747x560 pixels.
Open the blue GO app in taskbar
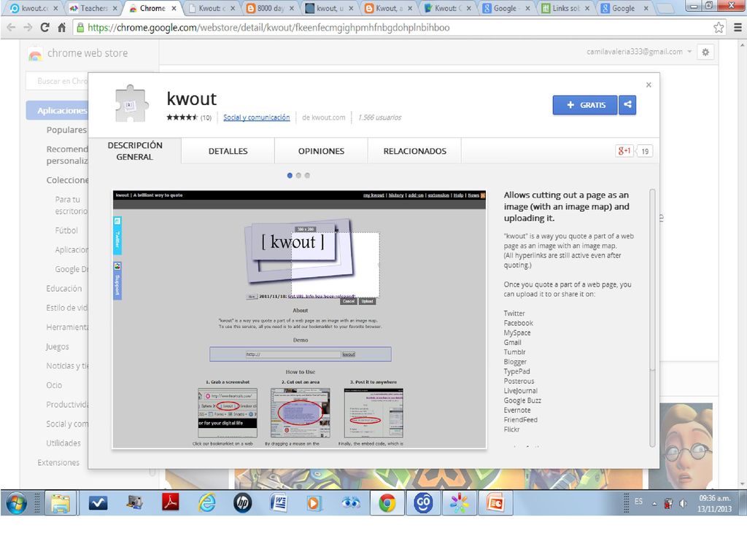(x=423, y=503)
